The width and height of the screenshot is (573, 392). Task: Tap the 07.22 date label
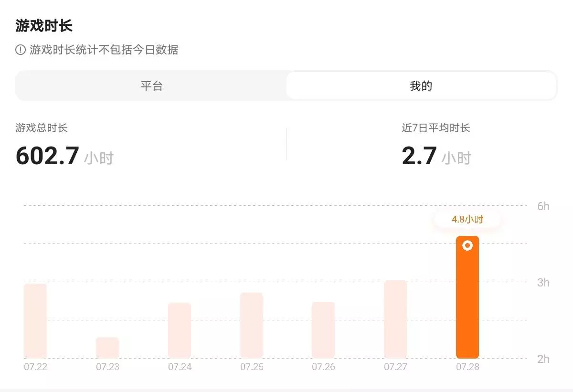35,367
